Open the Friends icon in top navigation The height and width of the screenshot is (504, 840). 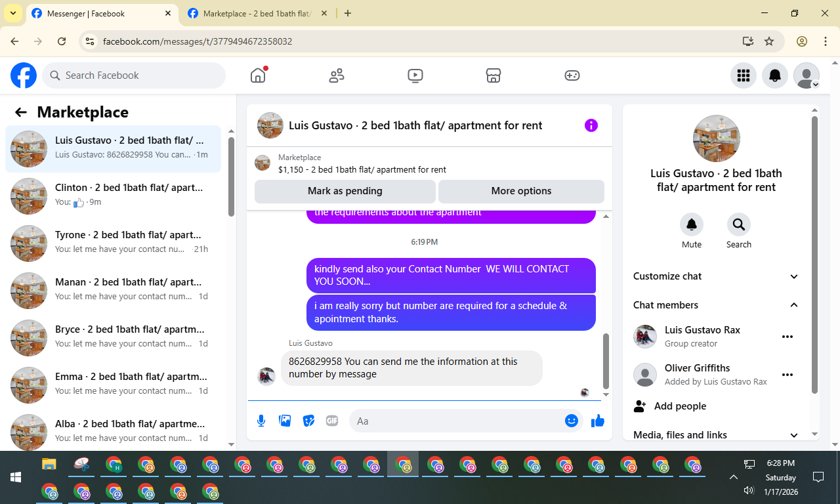click(337, 75)
